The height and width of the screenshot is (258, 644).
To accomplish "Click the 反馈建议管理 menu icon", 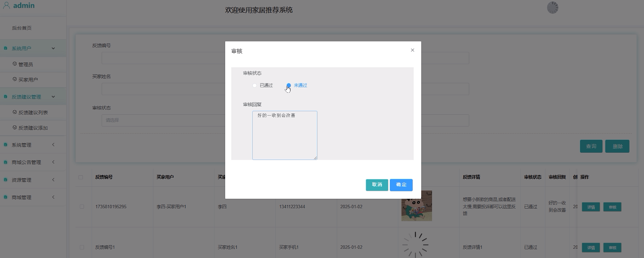I will [6, 97].
